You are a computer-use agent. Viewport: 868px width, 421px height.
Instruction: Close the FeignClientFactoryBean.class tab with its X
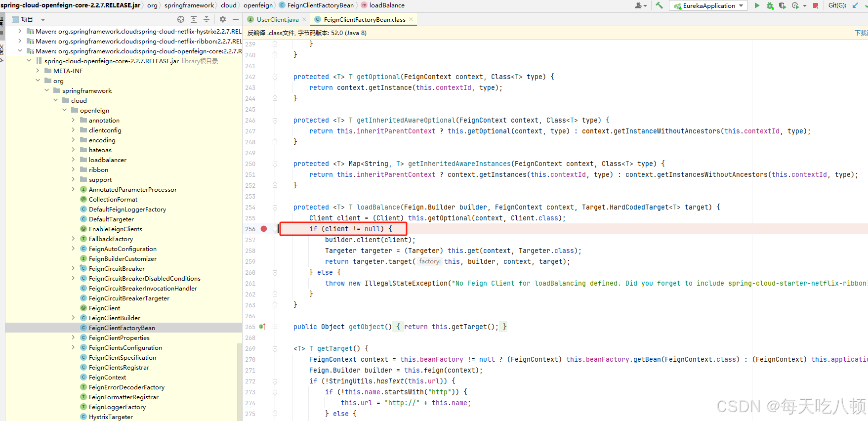[x=411, y=19]
